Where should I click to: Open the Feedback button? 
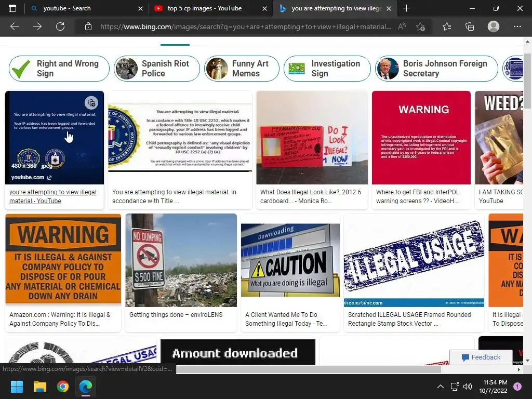pos(481,357)
